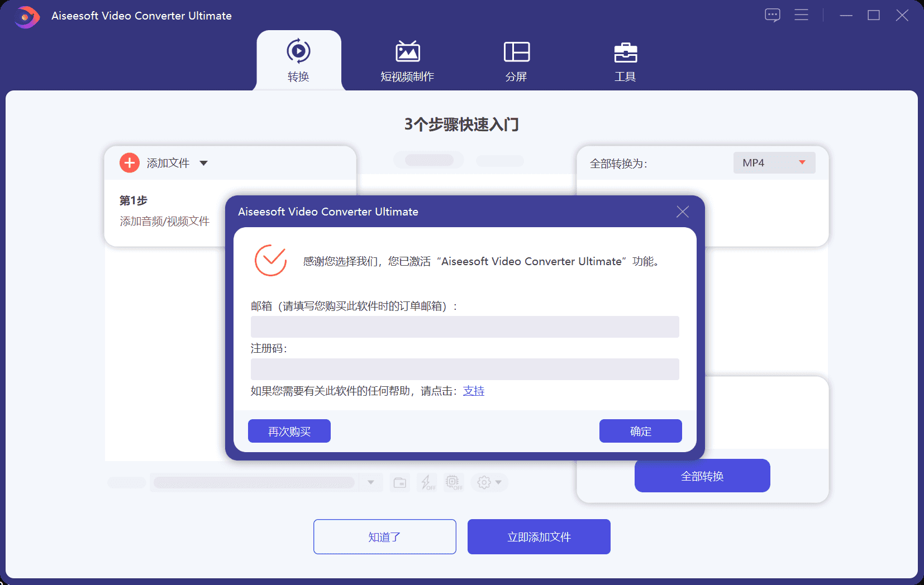Screen dimensions: 924x585
Task: Close the main application window
Action: click(902, 15)
